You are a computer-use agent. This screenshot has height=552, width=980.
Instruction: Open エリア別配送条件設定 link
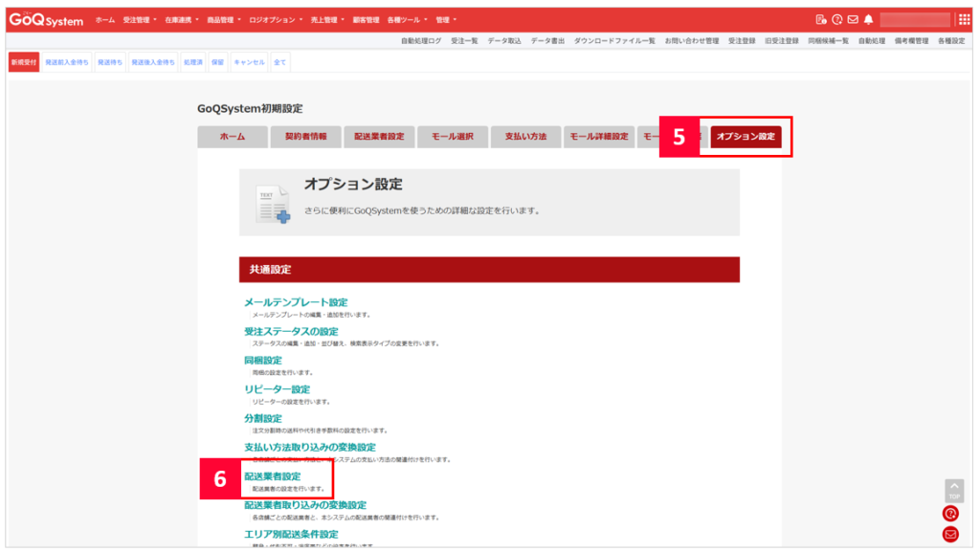point(291,534)
